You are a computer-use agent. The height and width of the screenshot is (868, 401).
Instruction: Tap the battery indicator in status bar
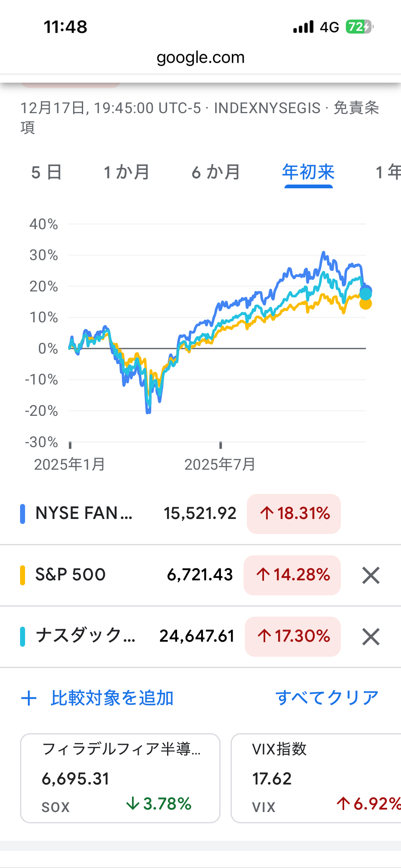pyautogui.click(x=358, y=27)
